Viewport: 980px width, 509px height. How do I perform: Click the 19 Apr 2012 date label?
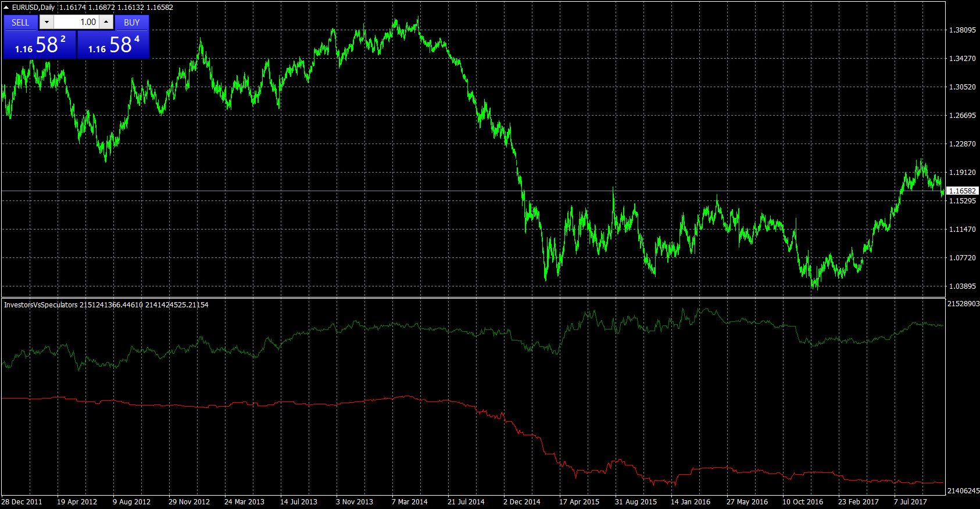[x=77, y=501]
